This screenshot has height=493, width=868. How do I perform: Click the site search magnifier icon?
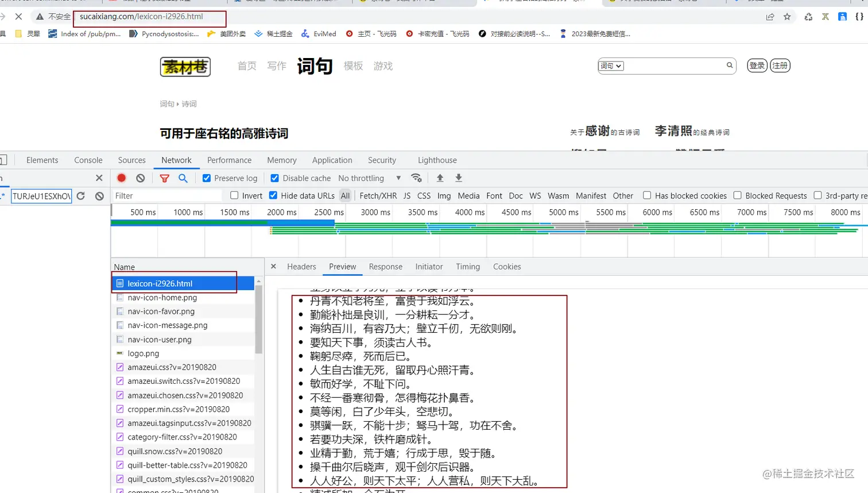(730, 66)
